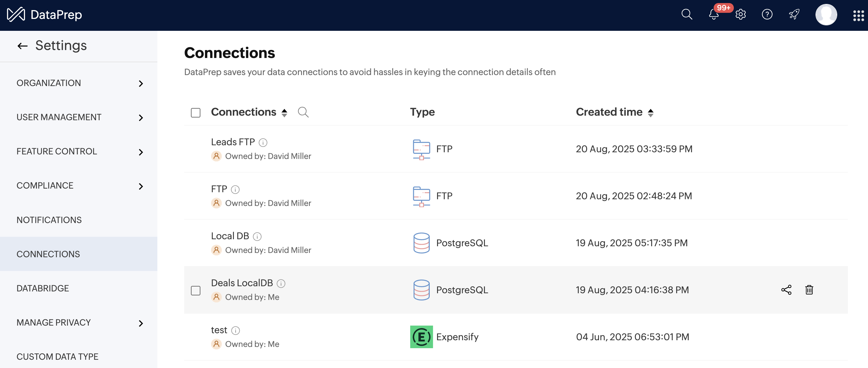The height and width of the screenshot is (368, 868).
Task: Tick the select-all connections checkbox
Action: [x=195, y=113]
